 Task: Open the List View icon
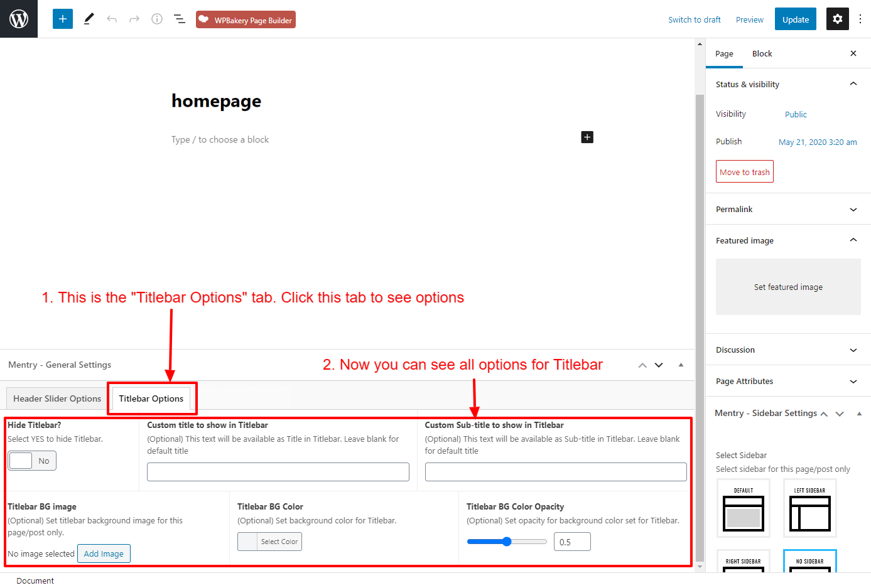point(180,19)
